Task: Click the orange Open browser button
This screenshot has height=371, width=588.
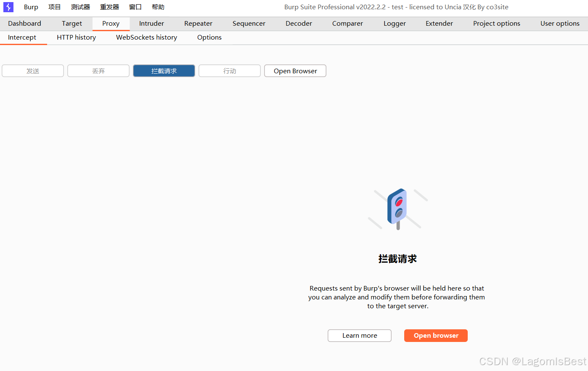Action: (x=436, y=336)
